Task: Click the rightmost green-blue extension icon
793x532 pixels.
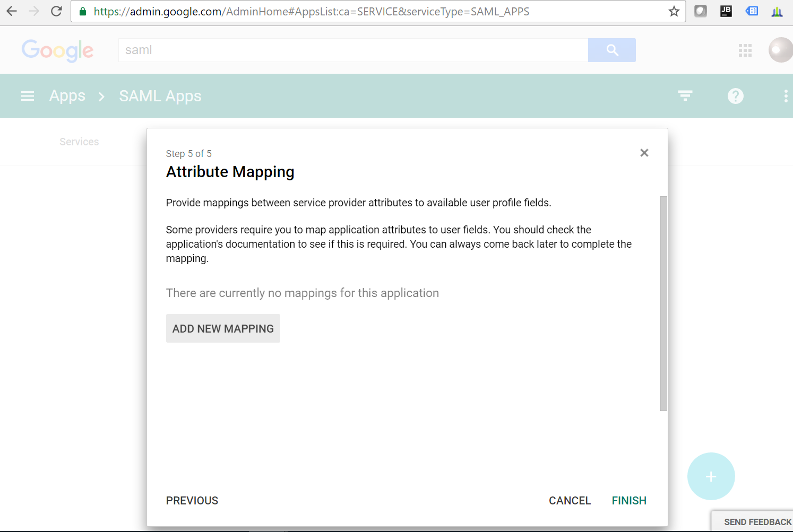Action: [777, 11]
